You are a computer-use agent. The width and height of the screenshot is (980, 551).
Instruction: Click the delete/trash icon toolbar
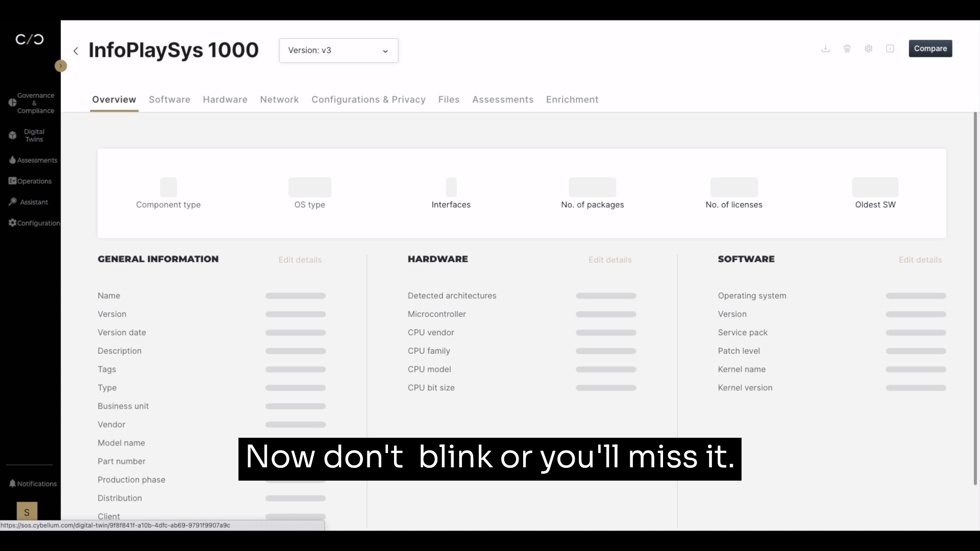(x=847, y=48)
